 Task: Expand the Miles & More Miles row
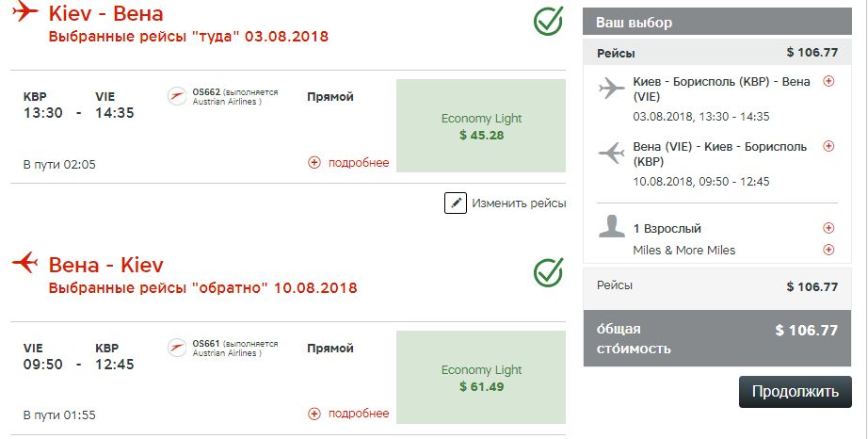tap(828, 250)
